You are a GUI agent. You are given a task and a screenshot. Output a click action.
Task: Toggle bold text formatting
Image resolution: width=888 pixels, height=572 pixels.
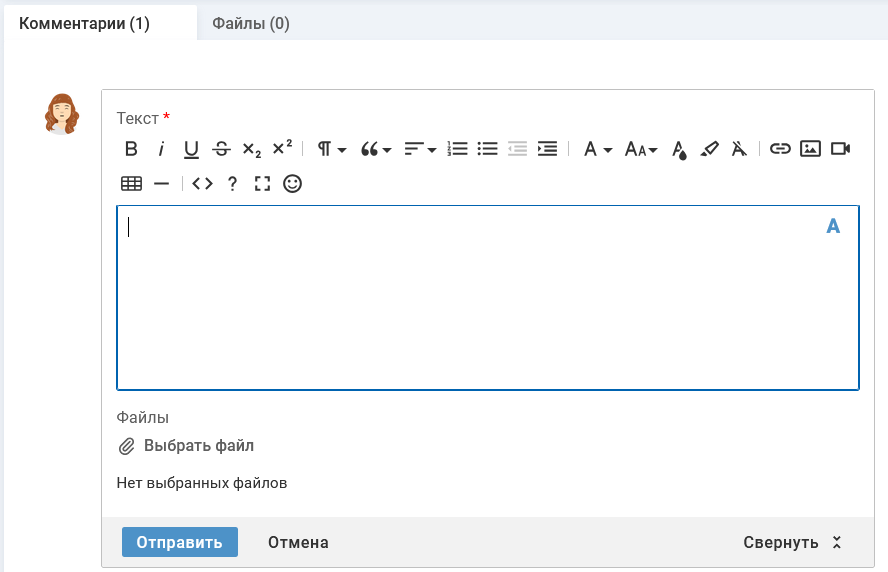131,149
